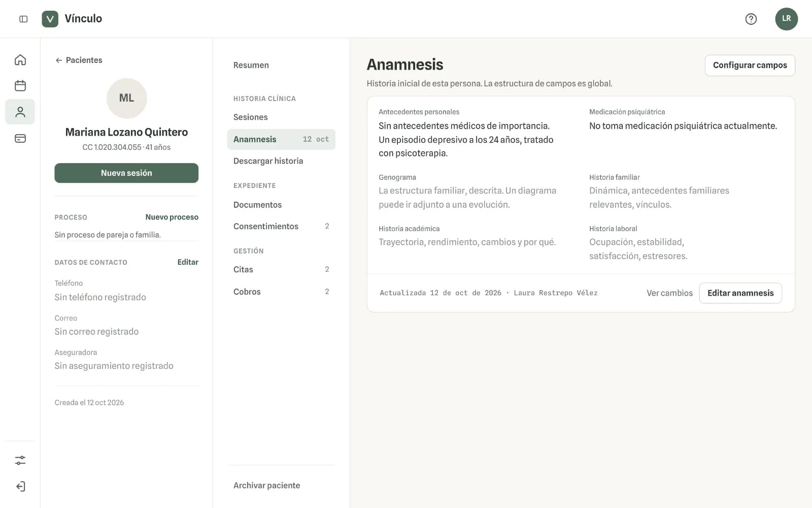Screen dimensions: 812x508
Task: Click 'Sin aseguramiento registrado' text
Action: coord(114,366)
